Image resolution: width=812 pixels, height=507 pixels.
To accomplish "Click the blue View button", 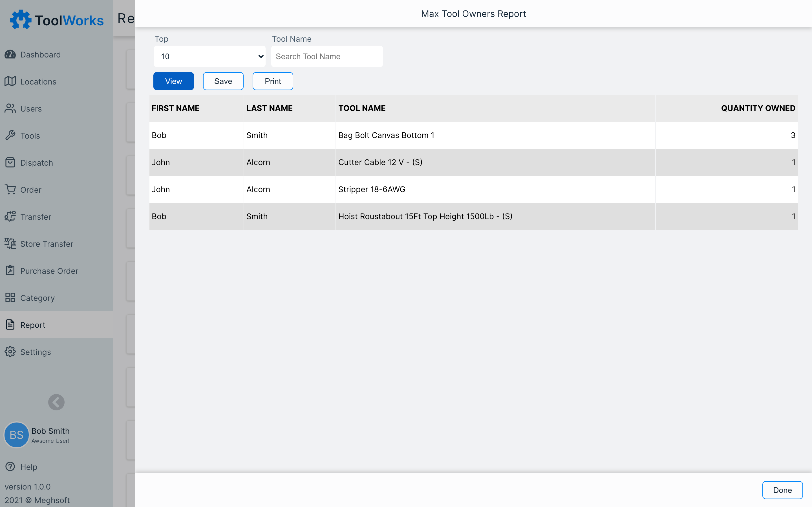I will pyautogui.click(x=173, y=81).
